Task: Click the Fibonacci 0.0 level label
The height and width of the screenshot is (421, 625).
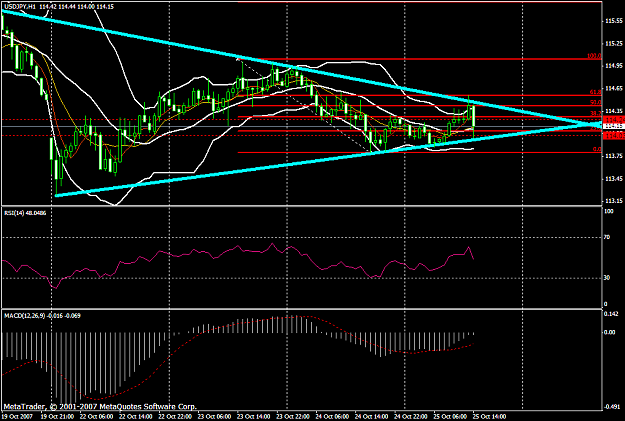Action: tap(597, 150)
